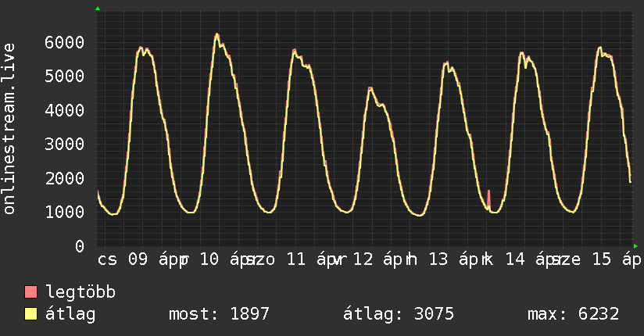Select the 'v 12 ápr' date label

tap(369, 259)
